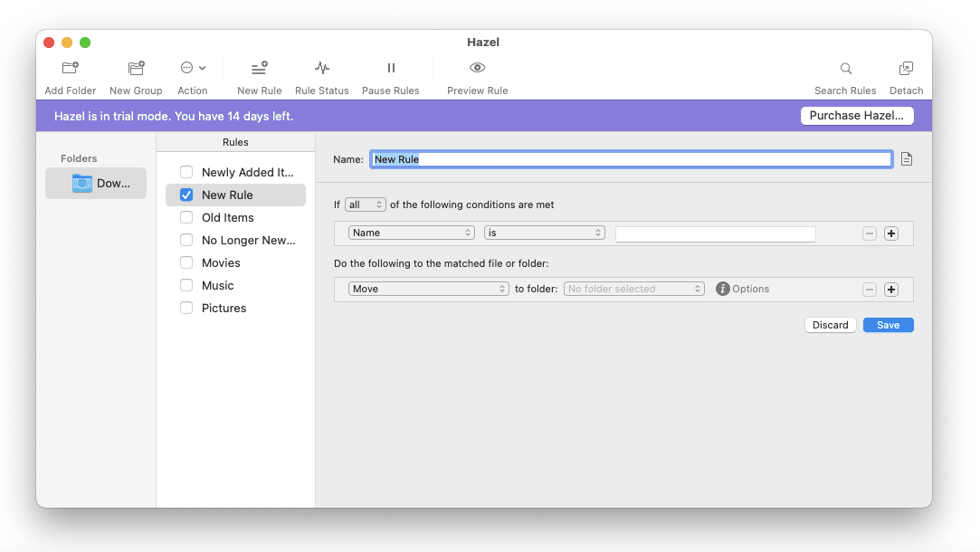Enable the Music rule checkbox

[186, 285]
